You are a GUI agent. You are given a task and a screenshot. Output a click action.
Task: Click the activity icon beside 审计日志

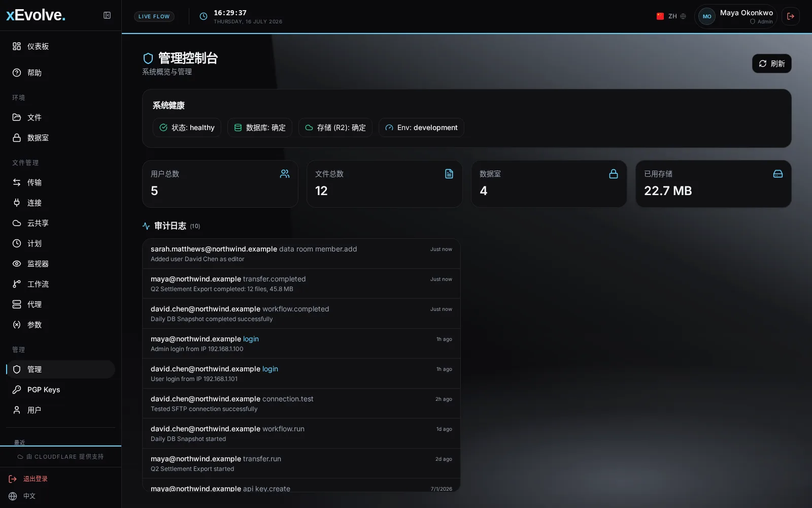(x=146, y=226)
